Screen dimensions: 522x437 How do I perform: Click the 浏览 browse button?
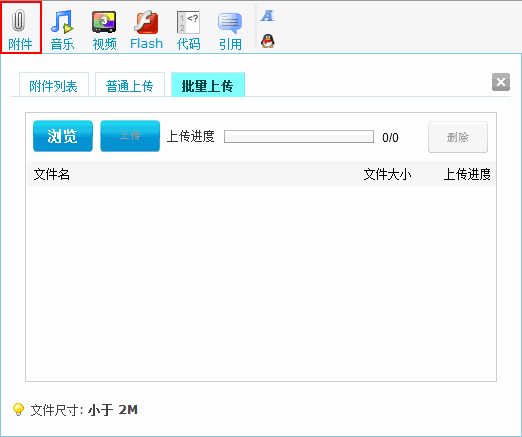(x=63, y=136)
